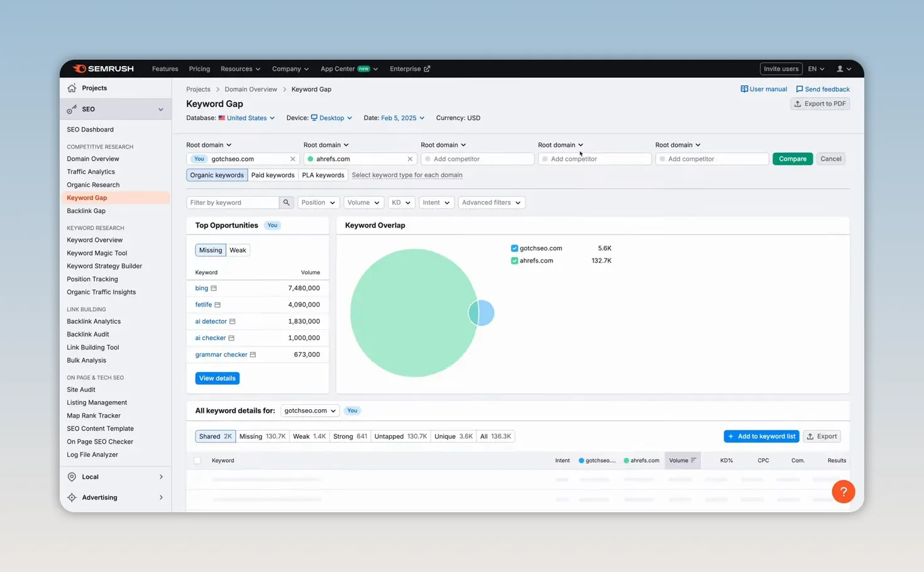Open the user account icon menu
This screenshot has height=572, width=924.
click(x=844, y=69)
